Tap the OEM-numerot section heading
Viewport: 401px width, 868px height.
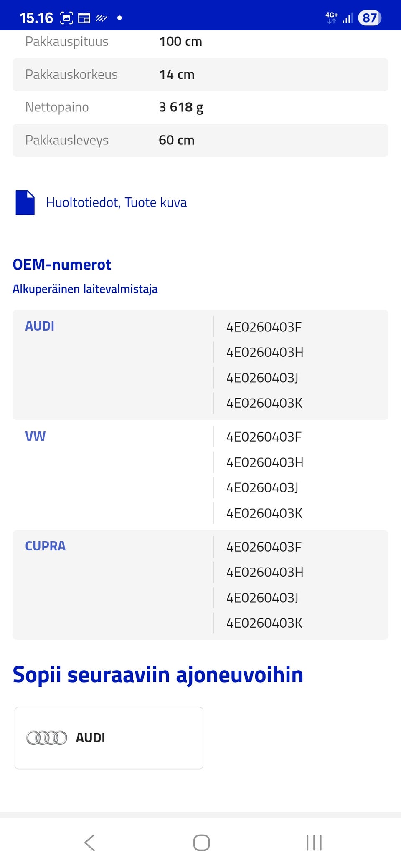[x=62, y=265]
